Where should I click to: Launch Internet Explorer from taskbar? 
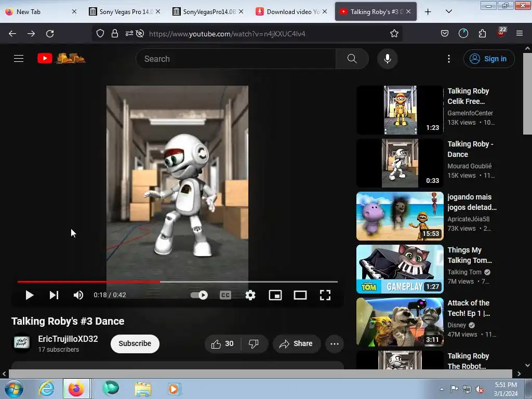pyautogui.click(x=46, y=389)
